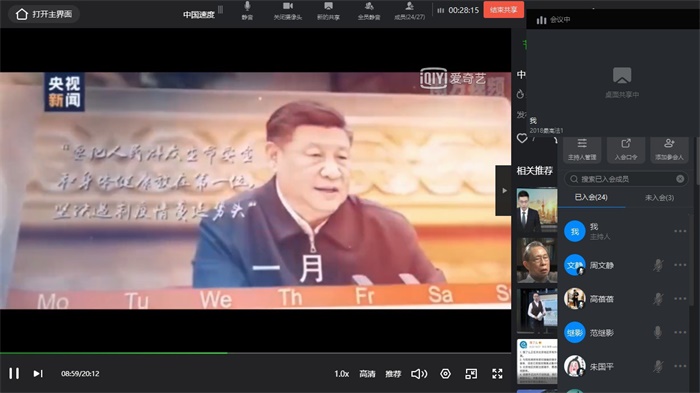Click the 会议中 status header
The height and width of the screenshot is (393, 700).
tap(554, 20)
